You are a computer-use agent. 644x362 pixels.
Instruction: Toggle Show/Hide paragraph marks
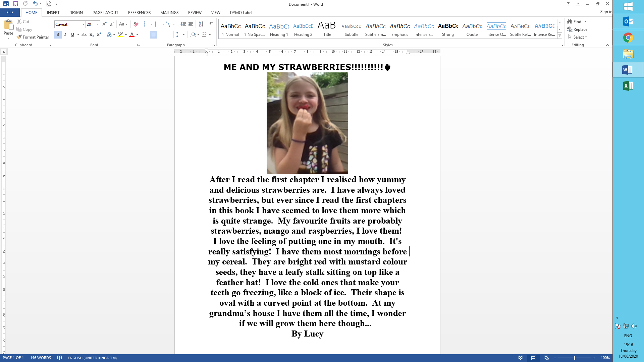[x=211, y=24]
